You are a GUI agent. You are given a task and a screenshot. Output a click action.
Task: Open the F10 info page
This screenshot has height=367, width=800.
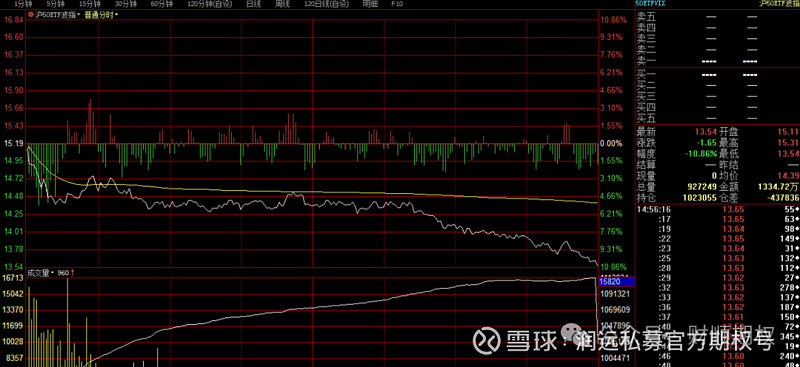pyautogui.click(x=397, y=4)
